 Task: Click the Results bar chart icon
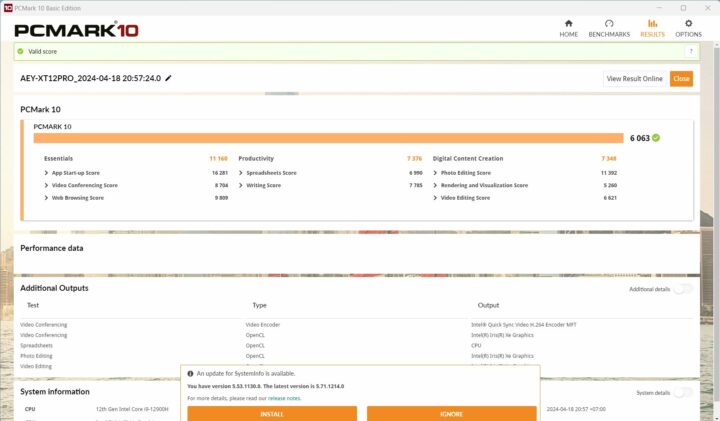pos(652,23)
